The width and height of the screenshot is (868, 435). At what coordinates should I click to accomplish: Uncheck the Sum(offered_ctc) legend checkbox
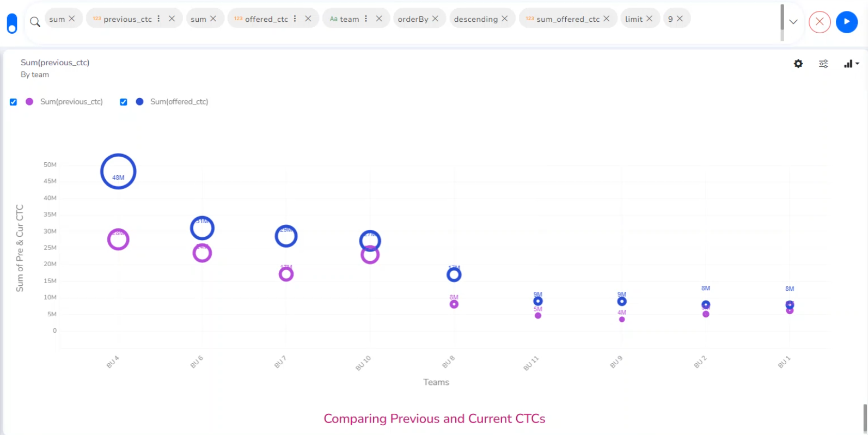click(x=124, y=102)
